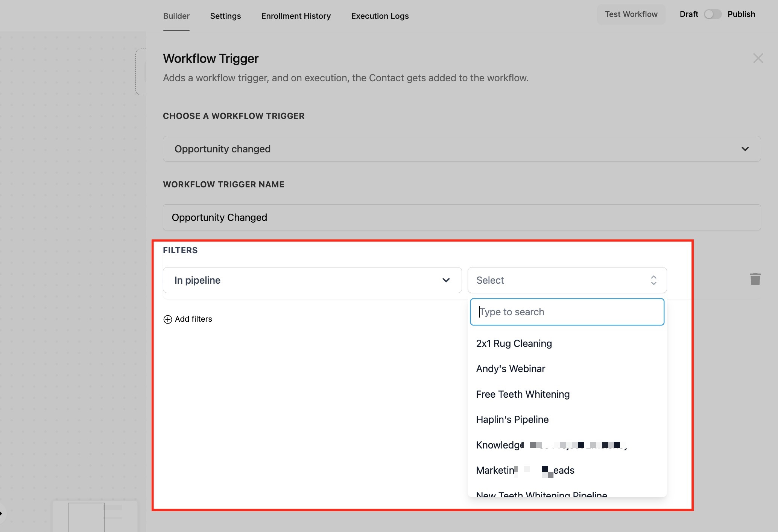This screenshot has width=778, height=532.
Task: Collapse the Select pipeline combo box
Action: (567, 280)
